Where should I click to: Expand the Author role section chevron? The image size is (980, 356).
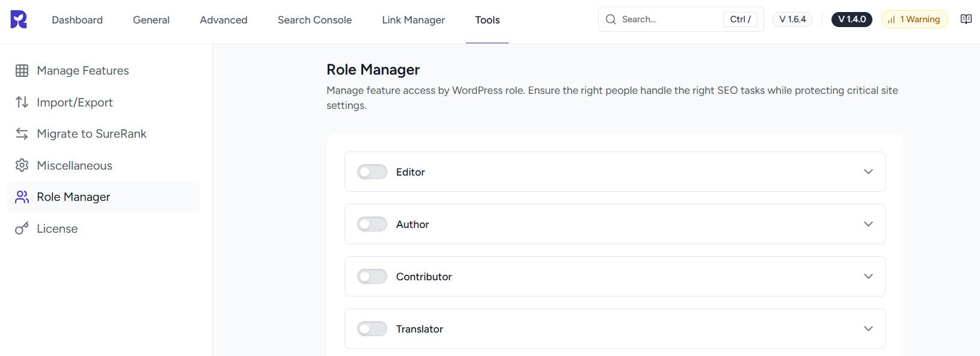tap(868, 224)
